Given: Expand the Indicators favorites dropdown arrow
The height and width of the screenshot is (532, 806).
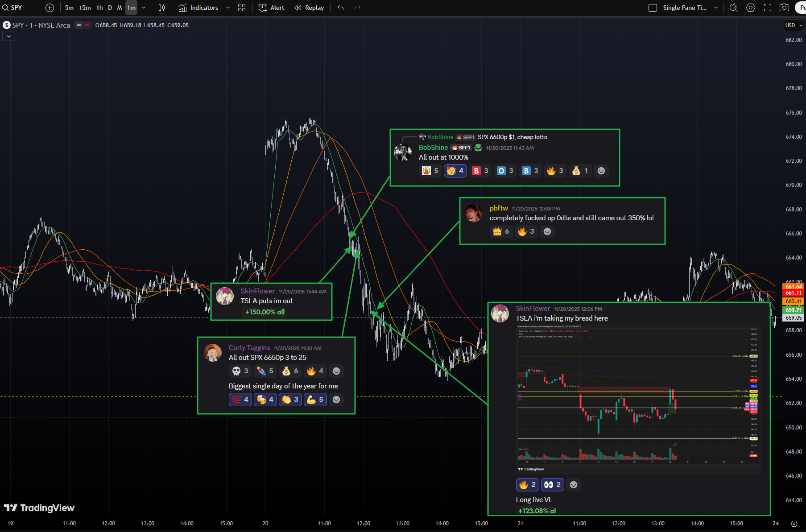Looking at the screenshot, I should click(x=228, y=8).
